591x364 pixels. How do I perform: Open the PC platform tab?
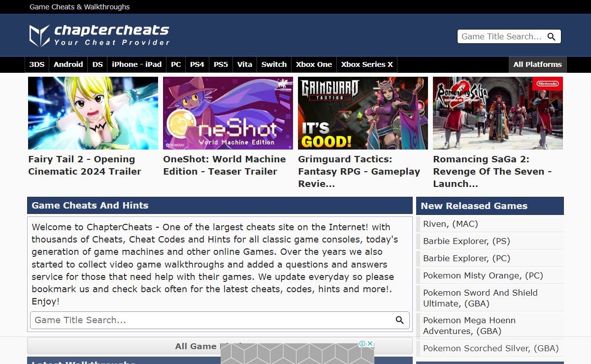[x=176, y=64]
